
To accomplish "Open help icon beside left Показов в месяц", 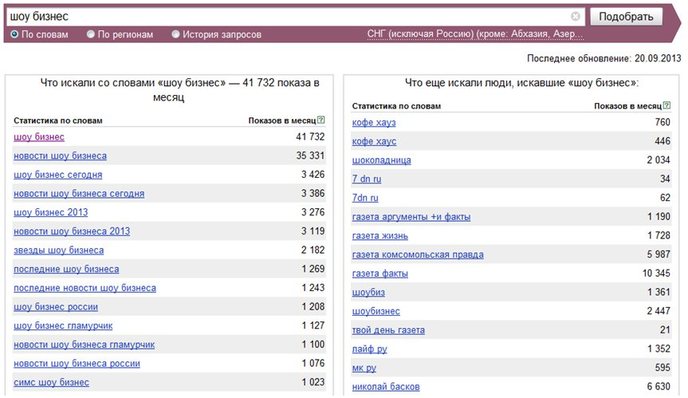I will 321,120.
